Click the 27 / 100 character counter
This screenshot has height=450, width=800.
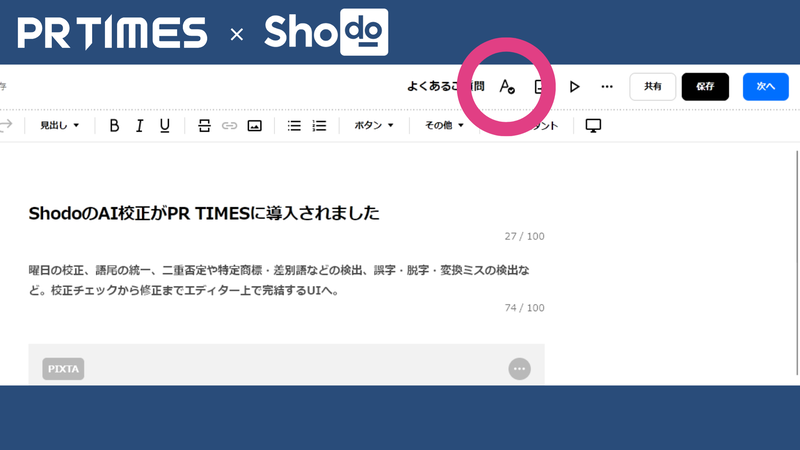click(524, 236)
